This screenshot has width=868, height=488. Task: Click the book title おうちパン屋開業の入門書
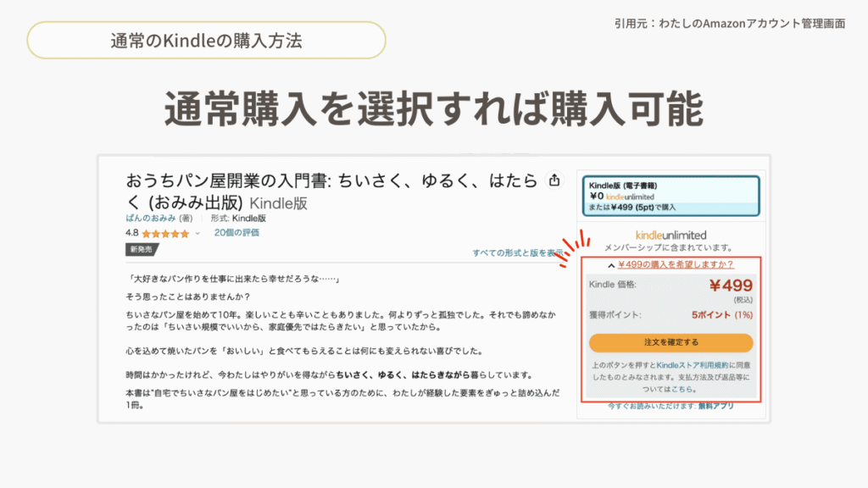pos(331,191)
